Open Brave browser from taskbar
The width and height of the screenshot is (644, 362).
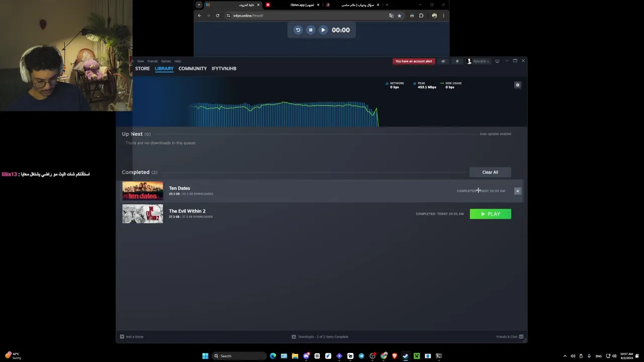tap(394, 356)
